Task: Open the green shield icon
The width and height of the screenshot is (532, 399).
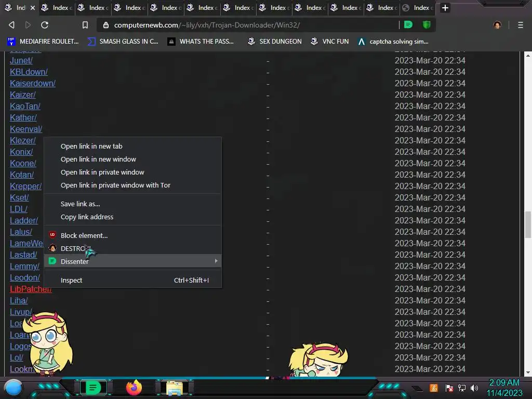Action: click(426, 25)
